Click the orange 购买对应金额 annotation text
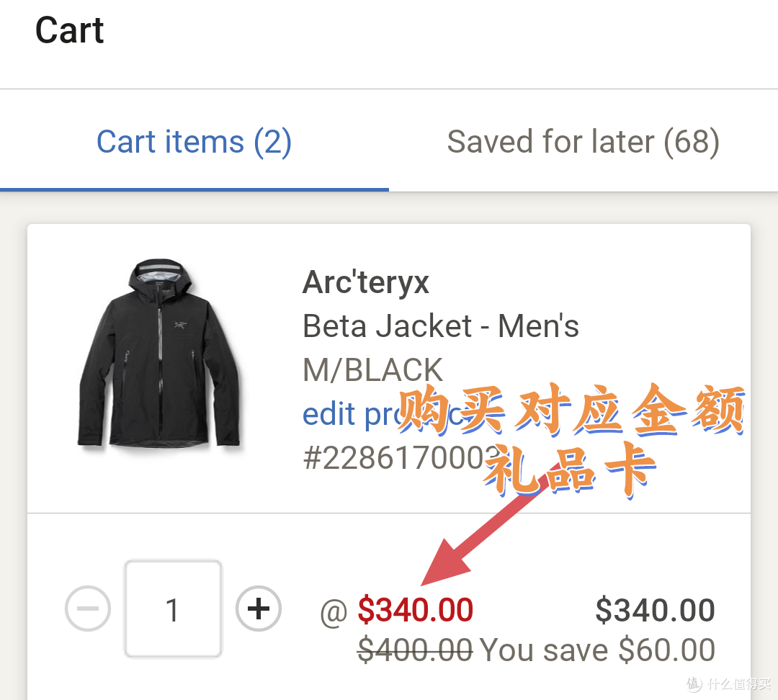778x700 pixels. pos(571,410)
